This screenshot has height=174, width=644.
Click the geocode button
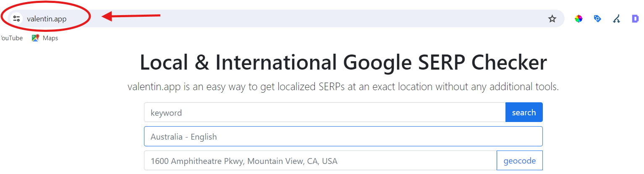520,161
